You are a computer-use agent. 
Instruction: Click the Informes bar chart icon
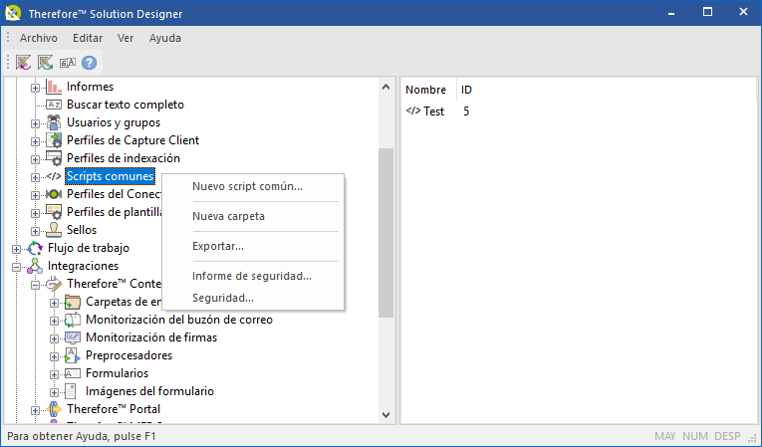pos(54,87)
